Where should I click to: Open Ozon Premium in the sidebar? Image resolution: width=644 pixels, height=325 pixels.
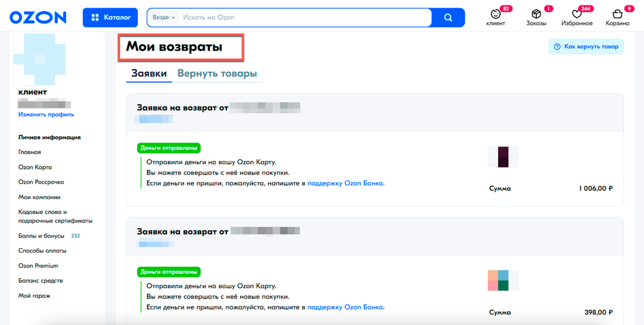[x=38, y=266]
